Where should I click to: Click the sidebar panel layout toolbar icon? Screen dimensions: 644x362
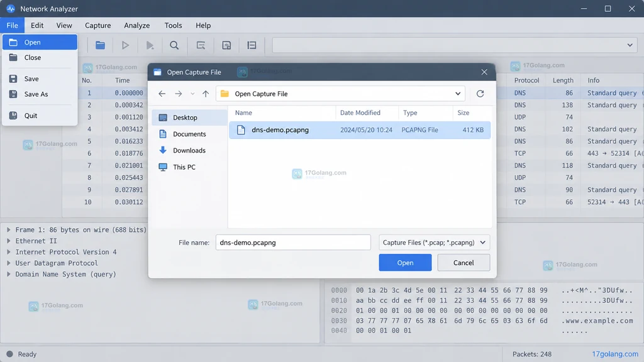[x=252, y=45]
